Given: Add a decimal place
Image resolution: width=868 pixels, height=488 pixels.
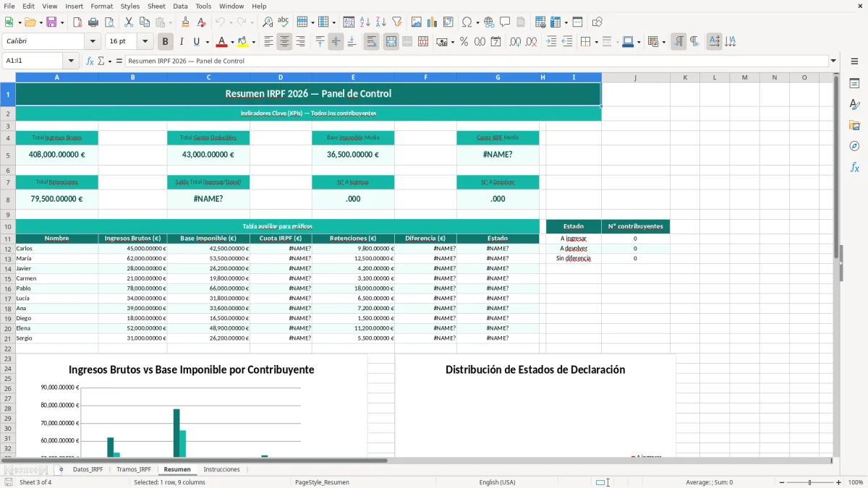Looking at the screenshot, I should tap(515, 42).
